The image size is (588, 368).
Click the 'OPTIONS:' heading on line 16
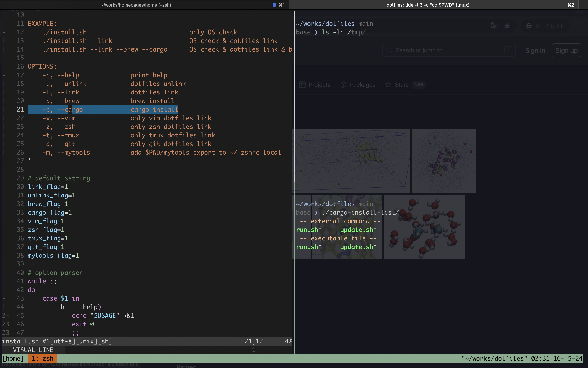[x=42, y=66]
